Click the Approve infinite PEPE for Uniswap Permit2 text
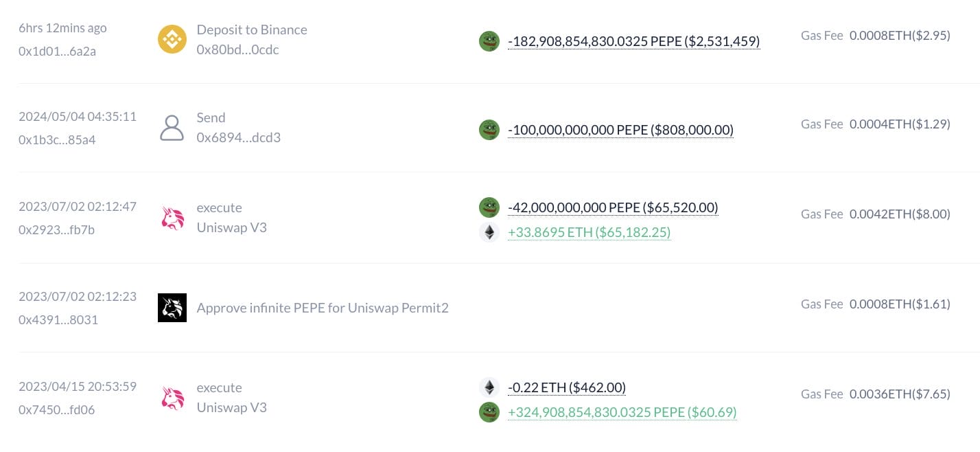980x452 pixels. tap(323, 308)
